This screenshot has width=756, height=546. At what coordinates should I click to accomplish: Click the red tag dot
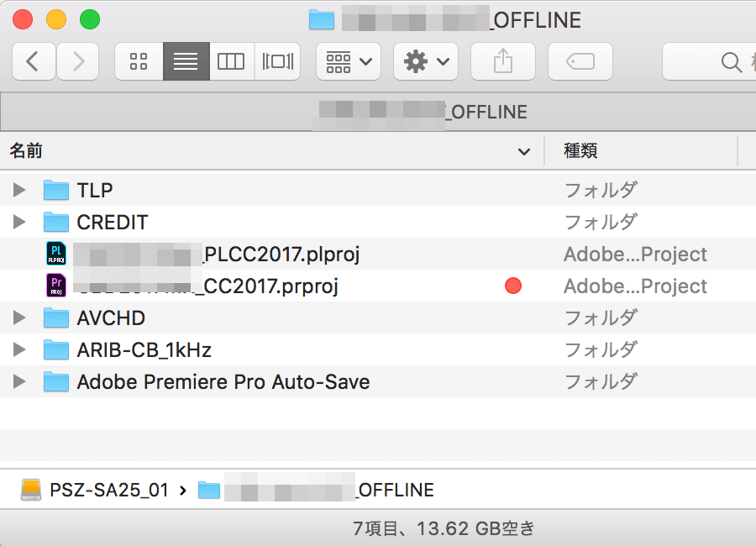[513, 286]
